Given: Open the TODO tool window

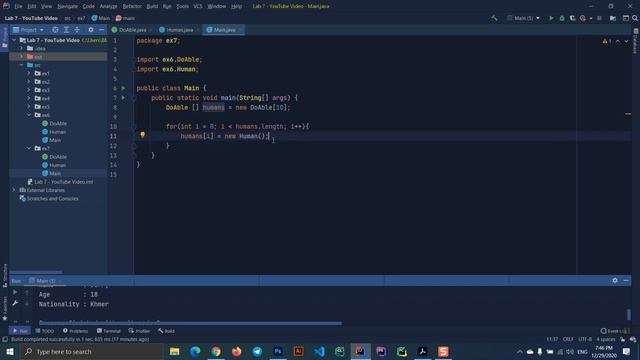Looking at the screenshot, I should (x=44, y=331).
